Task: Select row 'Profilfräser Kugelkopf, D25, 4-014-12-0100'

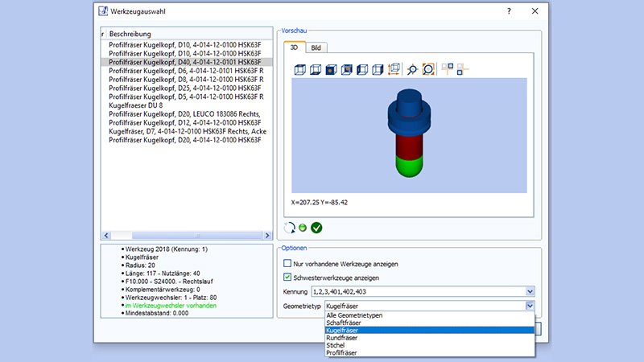Action: coord(187,88)
